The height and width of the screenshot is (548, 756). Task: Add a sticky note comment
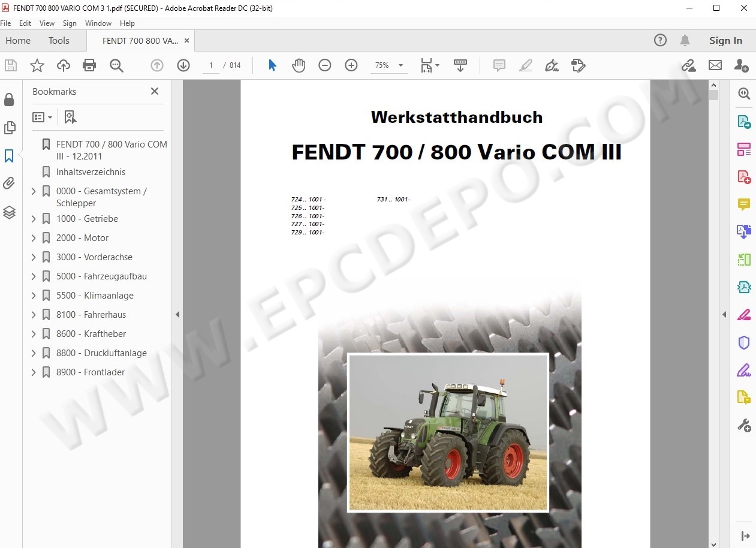[499, 65]
